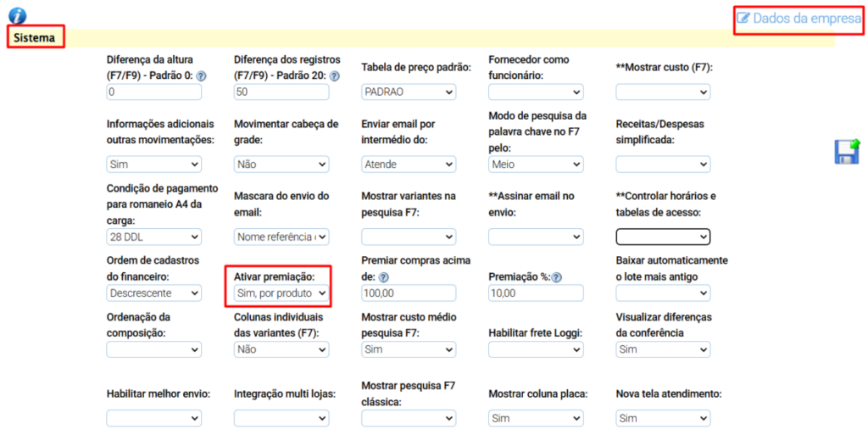
Task: Open Baixar automaticamente o lote mais antigo dropdown
Action: [x=663, y=293]
